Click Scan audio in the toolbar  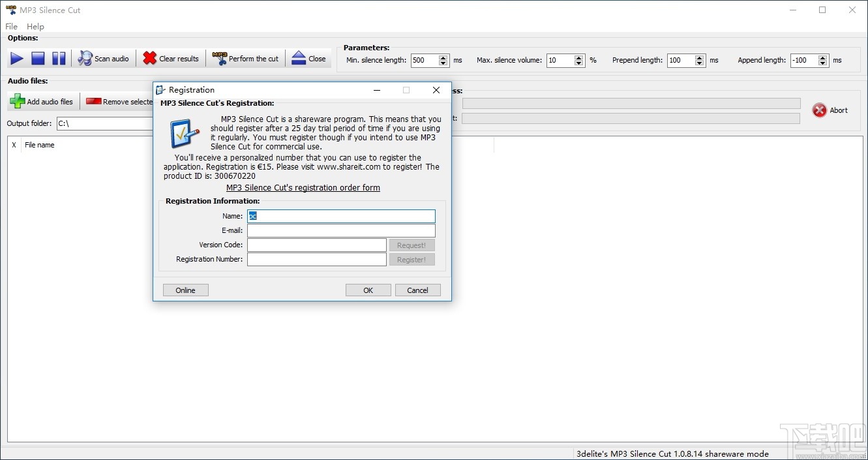click(104, 59)
